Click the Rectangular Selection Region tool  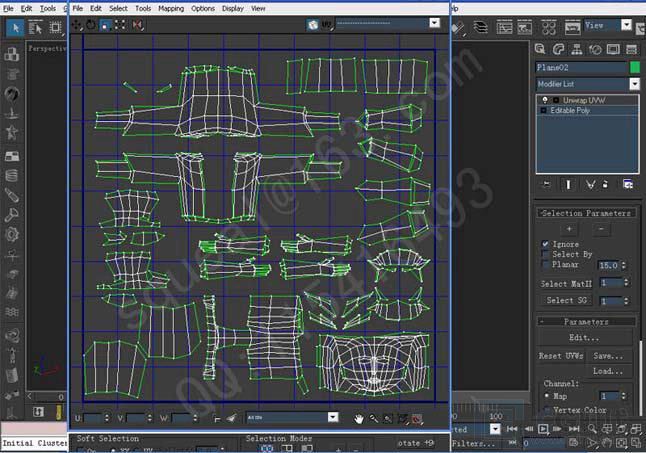tap(55, 28)
